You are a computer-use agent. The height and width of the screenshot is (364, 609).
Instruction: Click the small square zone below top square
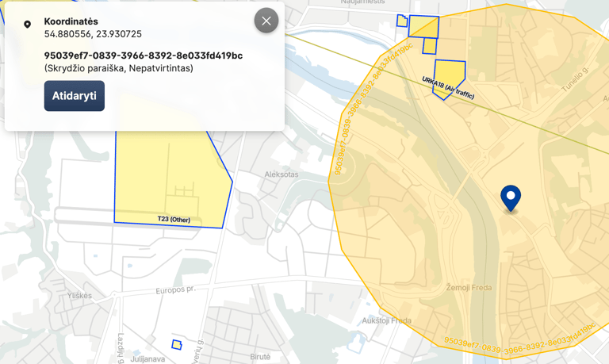(430, 46)
